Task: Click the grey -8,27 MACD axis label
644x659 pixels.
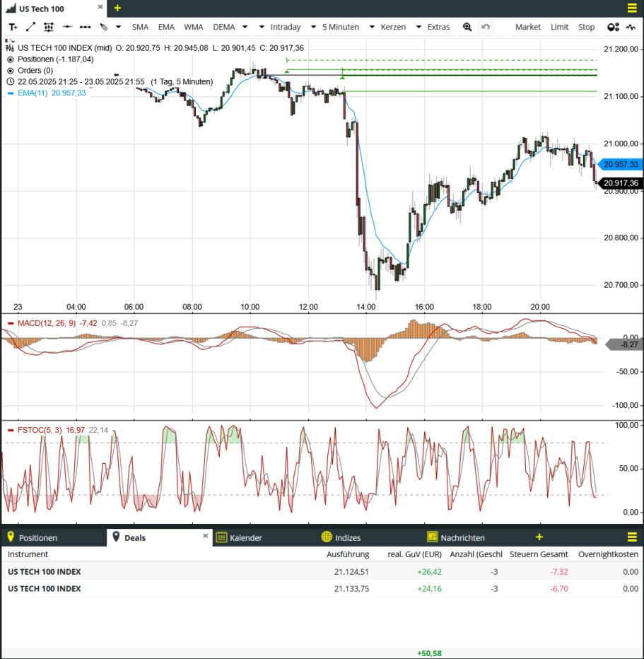Action: click(x=624, y=344)
